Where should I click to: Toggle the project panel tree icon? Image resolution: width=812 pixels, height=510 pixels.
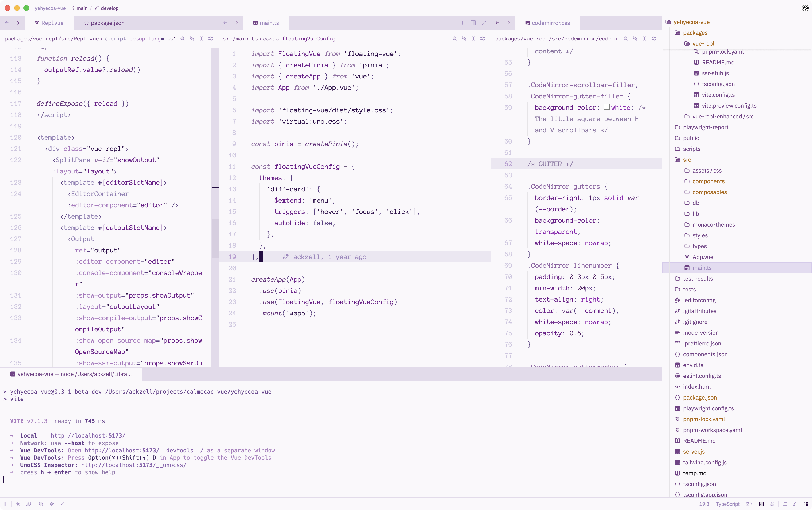806,504
